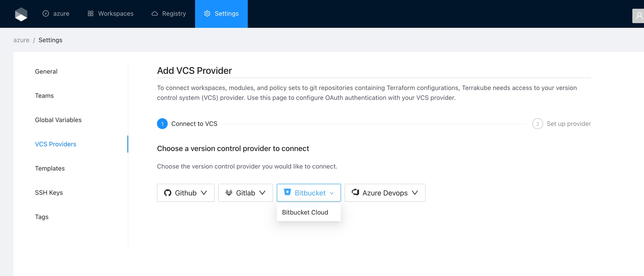Open the Azure Devops dropdown chevron
The image size is (644, 276).
pos(415,193)
